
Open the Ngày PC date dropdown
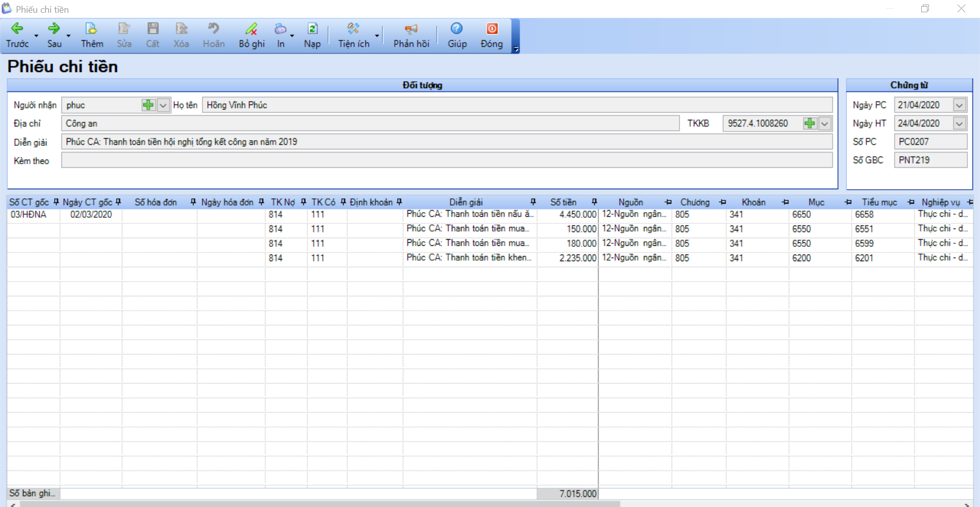960,105
